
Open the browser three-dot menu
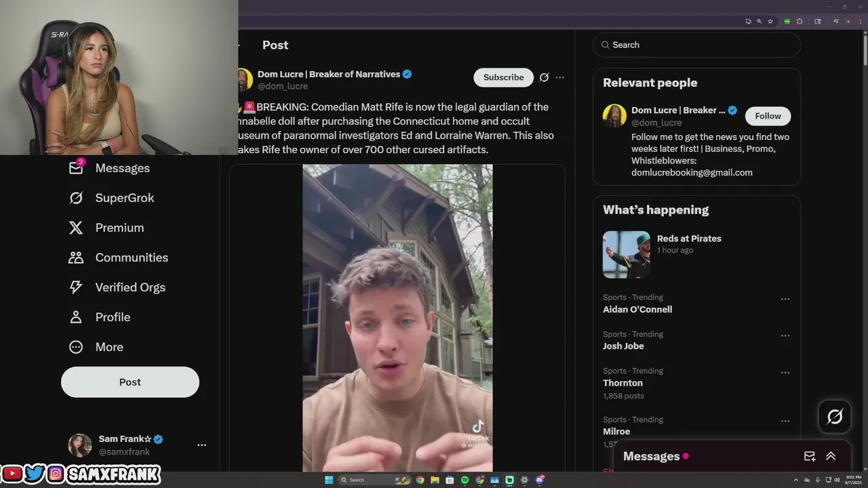point(861,21)
